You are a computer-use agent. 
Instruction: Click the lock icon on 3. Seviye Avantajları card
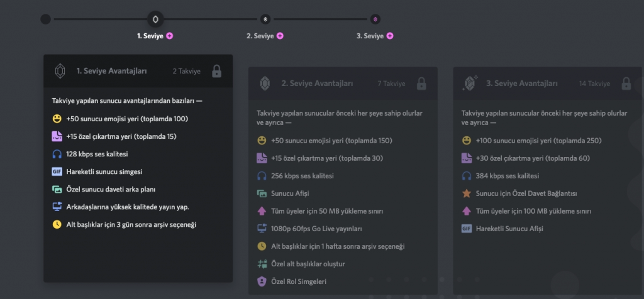pos(626,84)
